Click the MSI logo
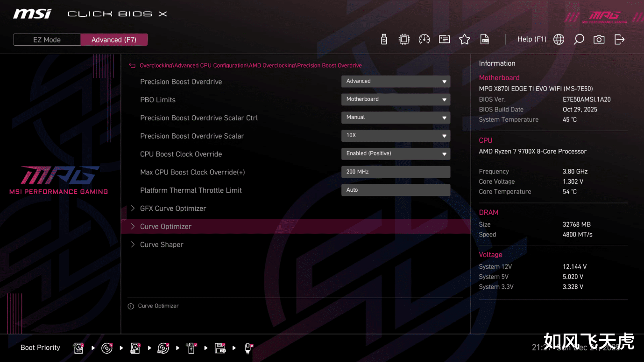This screenshot has height=362, width=644. [32, 14]
